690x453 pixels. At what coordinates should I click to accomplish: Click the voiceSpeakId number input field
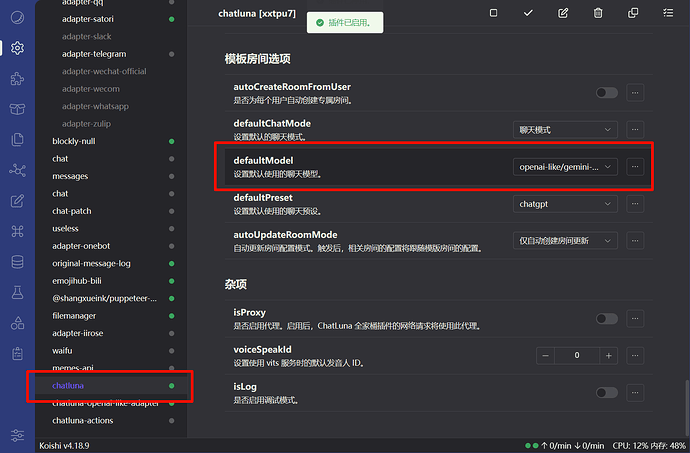(575, 355)
